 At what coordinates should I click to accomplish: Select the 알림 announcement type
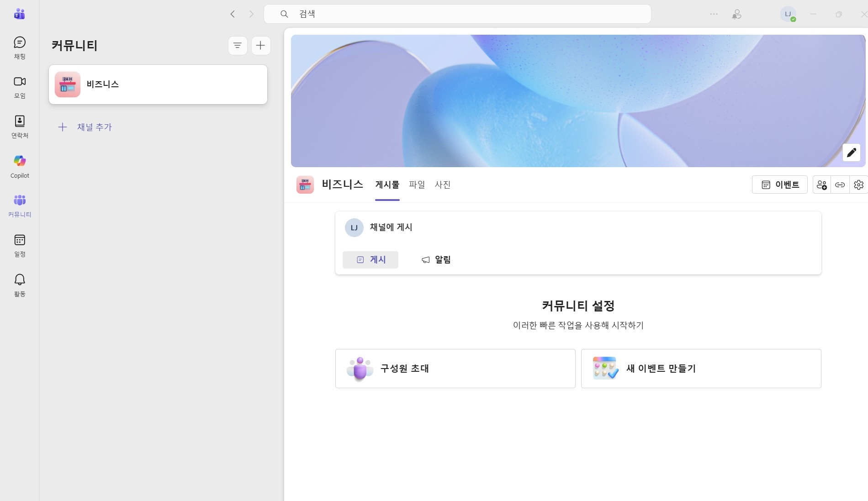[436, 260]
